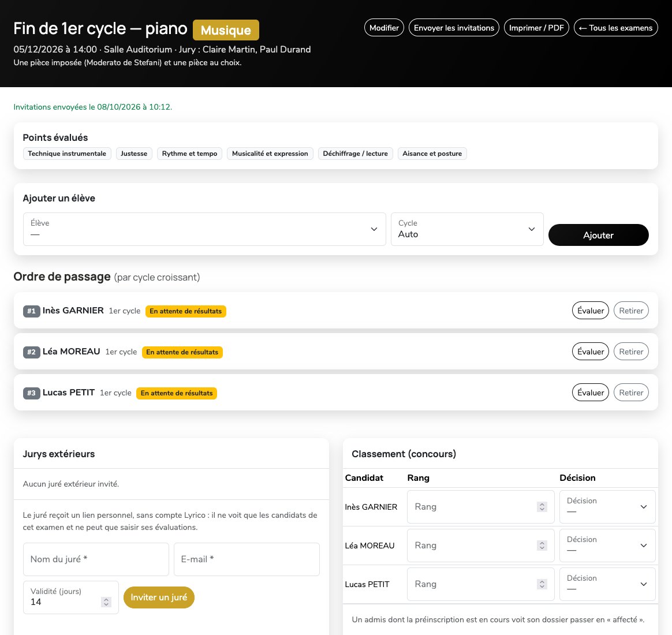
Task: Focus the juror E-mail field
Action: point(247,559)
